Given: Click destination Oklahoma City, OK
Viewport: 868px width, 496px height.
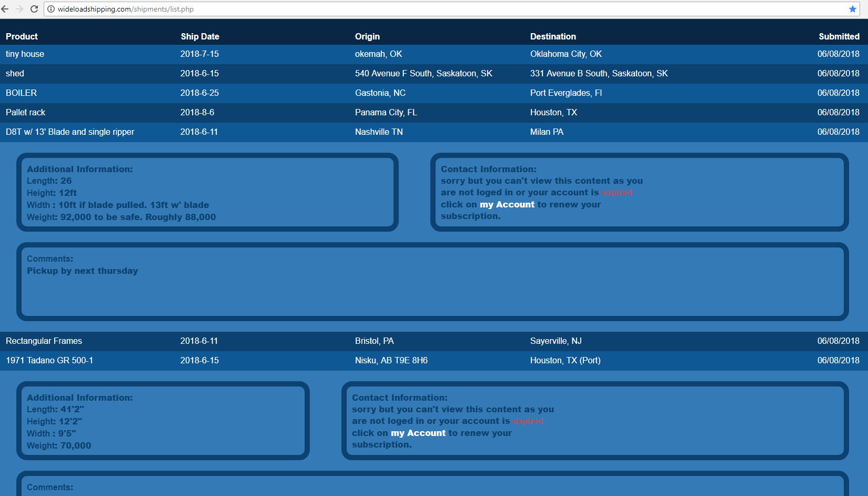Looking at the screenshot, I should pyautogui.click(x=566, y=54).
